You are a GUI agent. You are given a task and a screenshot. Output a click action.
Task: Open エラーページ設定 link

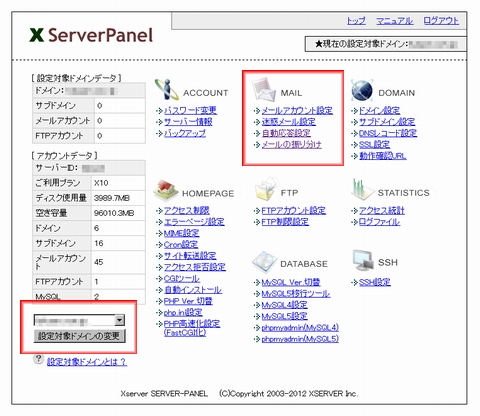click(194, 222)
